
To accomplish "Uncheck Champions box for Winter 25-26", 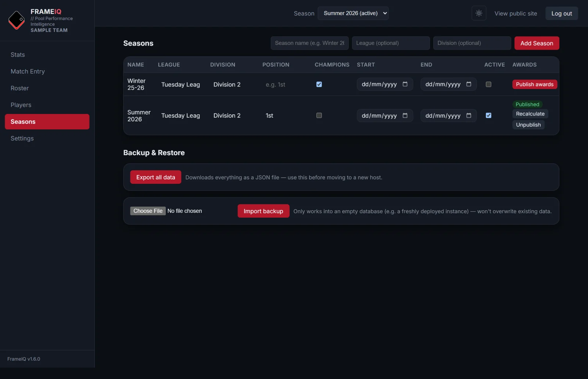I will [x=319, y=84].
